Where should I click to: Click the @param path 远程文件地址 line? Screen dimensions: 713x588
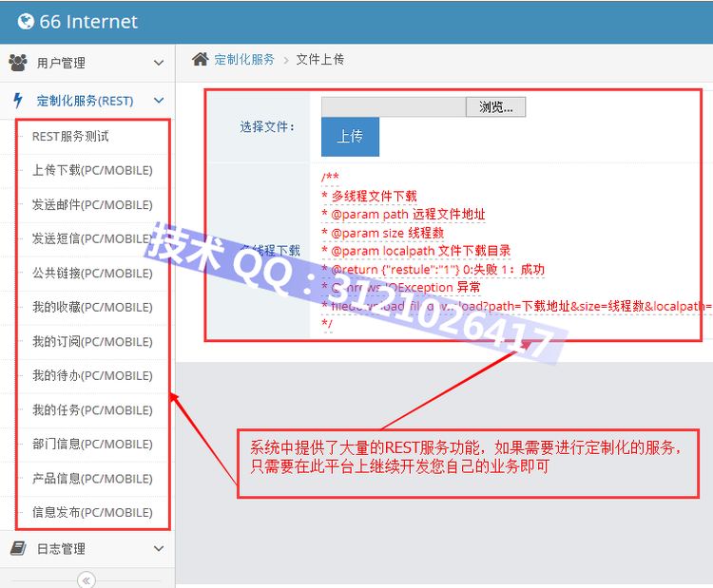[403, 215]
